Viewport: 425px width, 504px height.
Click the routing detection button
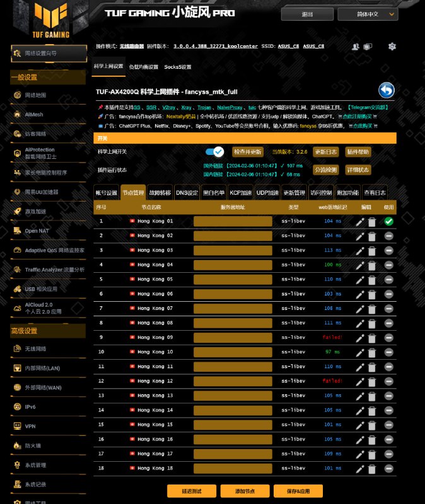[x=326, y=169]
